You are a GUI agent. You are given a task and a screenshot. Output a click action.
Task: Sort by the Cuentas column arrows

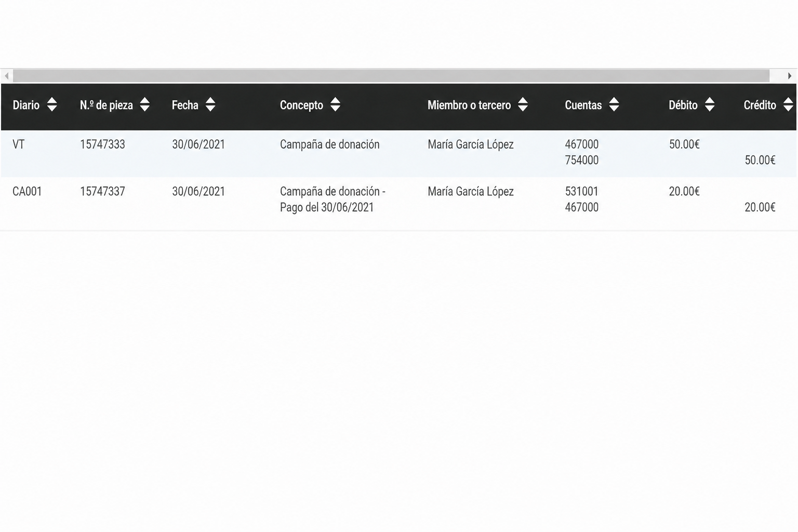click(x=614, y=105)
